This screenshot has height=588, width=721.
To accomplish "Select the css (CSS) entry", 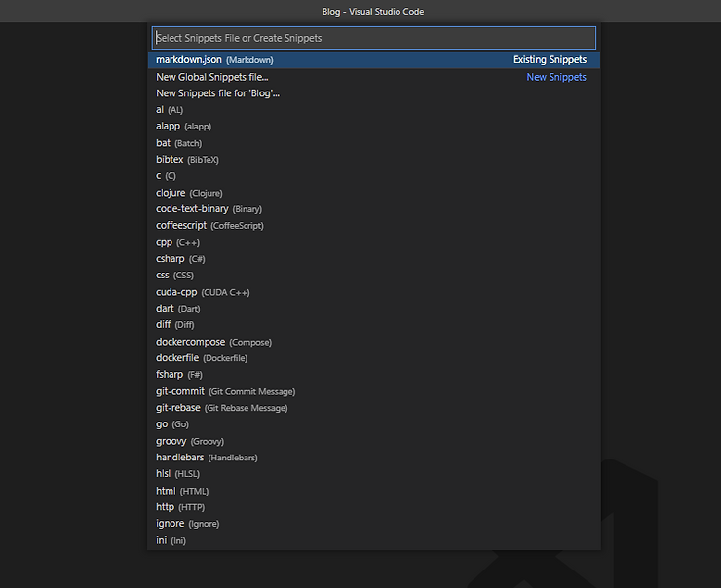I will (175, 276).
